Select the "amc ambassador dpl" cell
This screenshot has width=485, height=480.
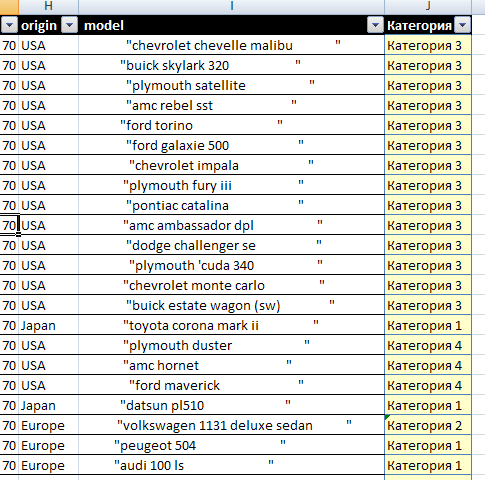[x=231, y=225]
